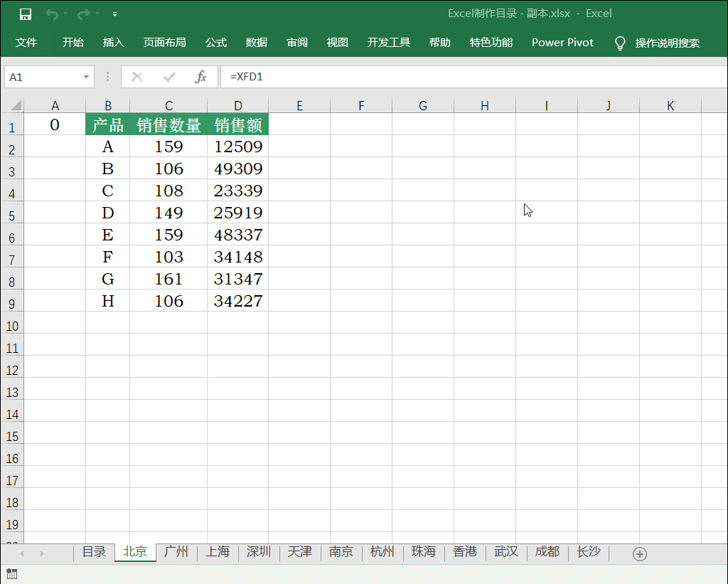Add a new sheet with plus icon
The width and height of the screenshot is (728, 584).
point(639,554)
